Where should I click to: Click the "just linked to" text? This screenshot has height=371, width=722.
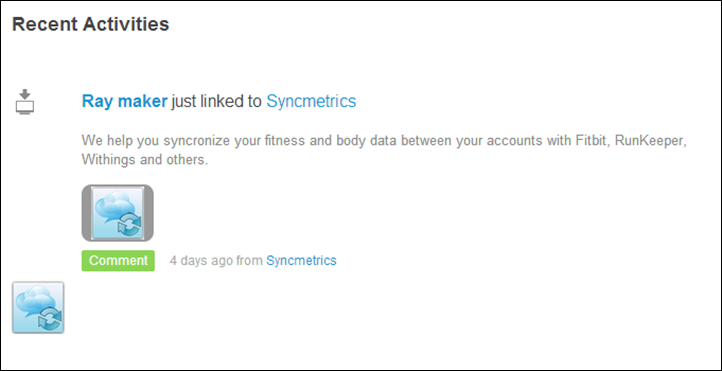(217, 101)
